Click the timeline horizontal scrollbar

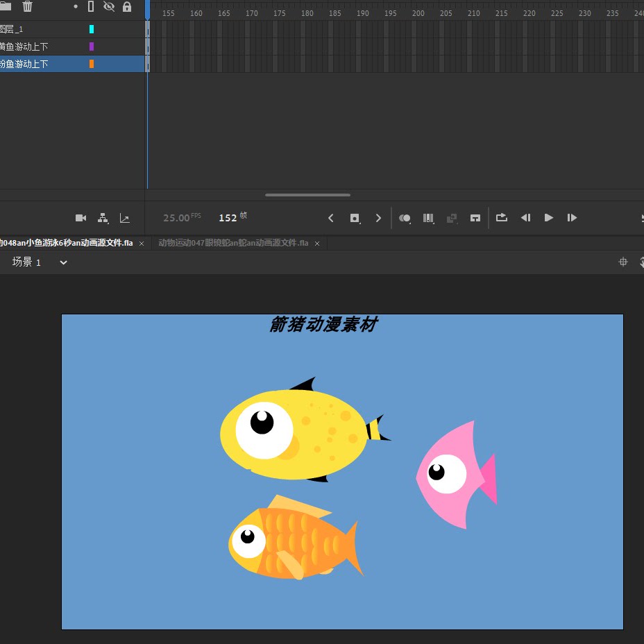(x=307, y=195)
